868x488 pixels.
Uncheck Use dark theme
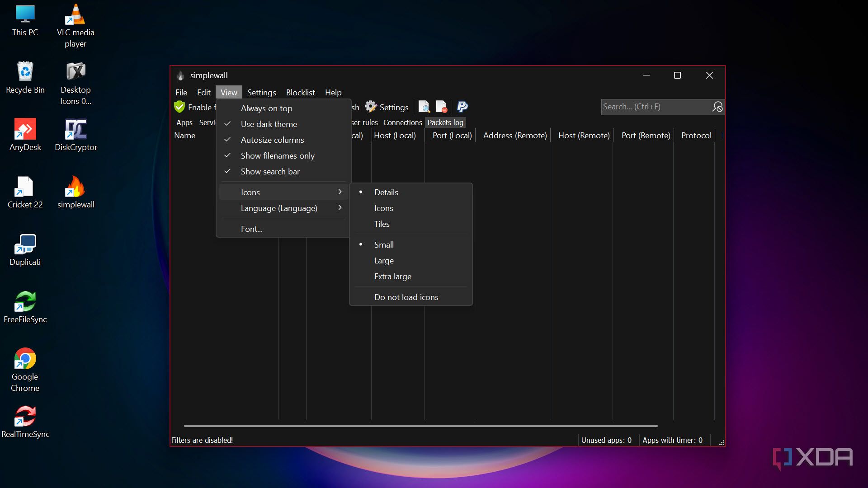269,124
